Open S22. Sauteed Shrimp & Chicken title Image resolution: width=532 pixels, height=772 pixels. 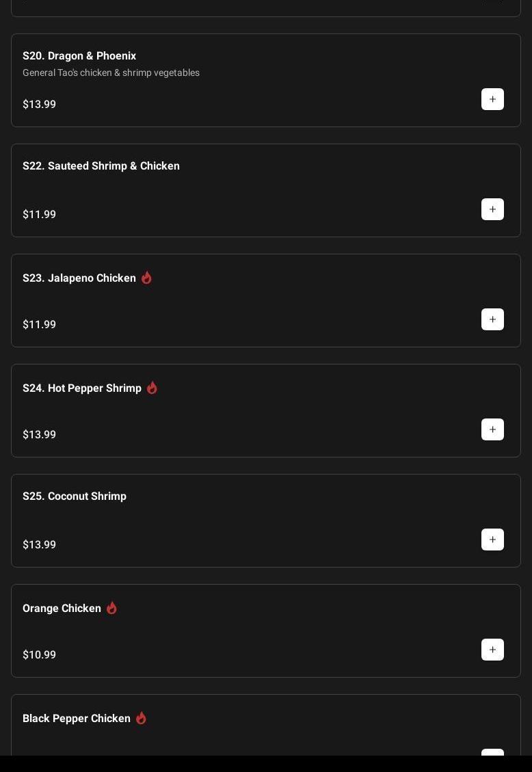point(101,166)
